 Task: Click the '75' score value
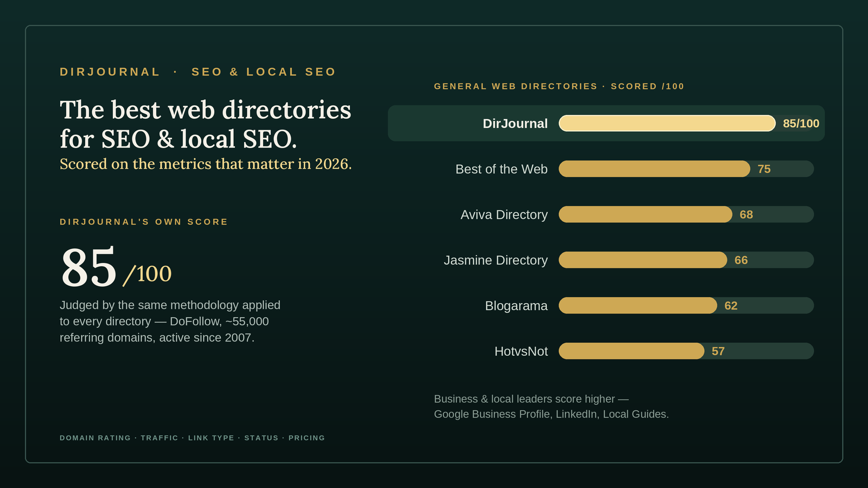[x=764, y=169]
